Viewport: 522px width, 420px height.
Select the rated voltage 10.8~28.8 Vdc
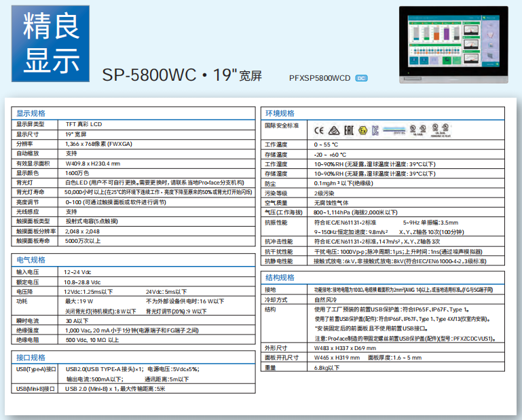pos(82,282)
